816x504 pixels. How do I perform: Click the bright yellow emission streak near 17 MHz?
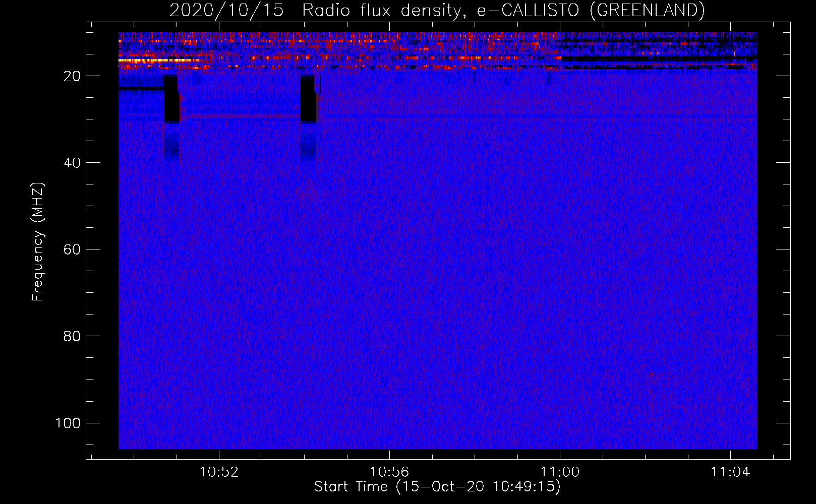(x=158, y=60)
